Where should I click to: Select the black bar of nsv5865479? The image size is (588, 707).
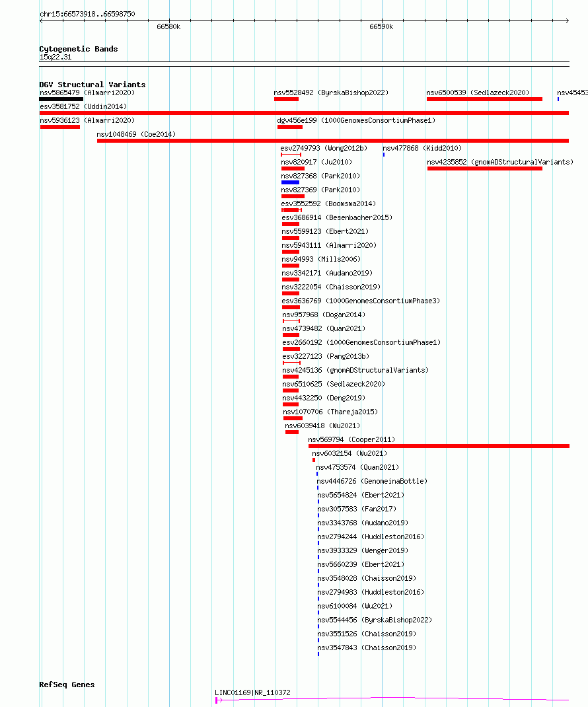pos(61,99)
